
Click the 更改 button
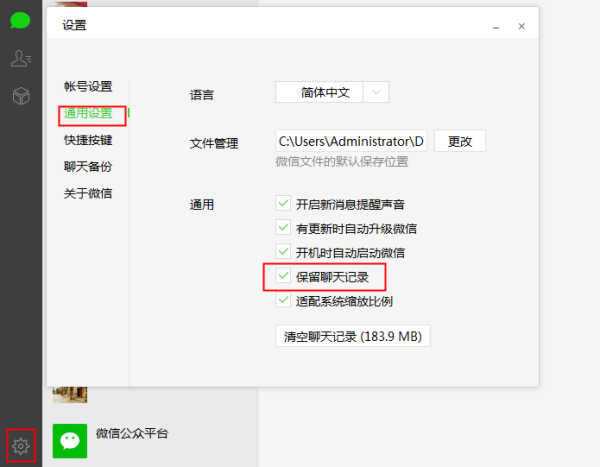coord(460,141)
